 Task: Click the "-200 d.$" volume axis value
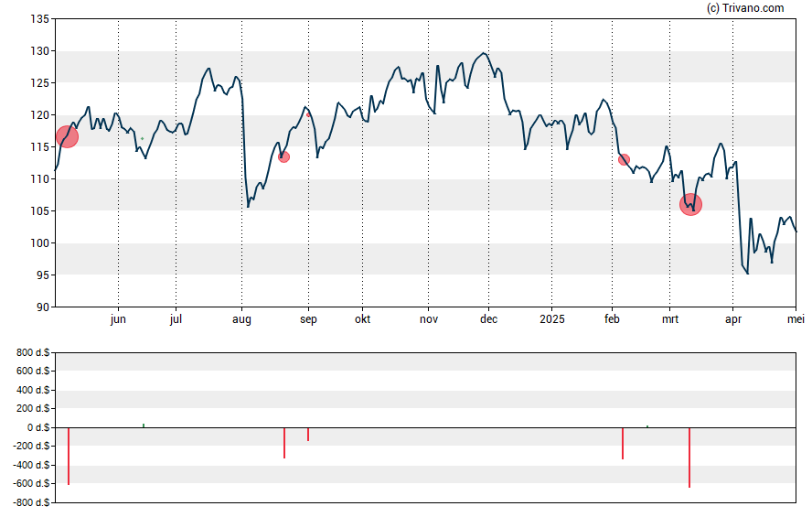click(32, 446)
